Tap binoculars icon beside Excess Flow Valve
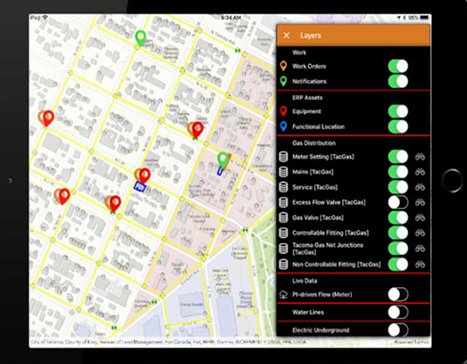Screen dimensions: 467x364 [x=420, y=202]
